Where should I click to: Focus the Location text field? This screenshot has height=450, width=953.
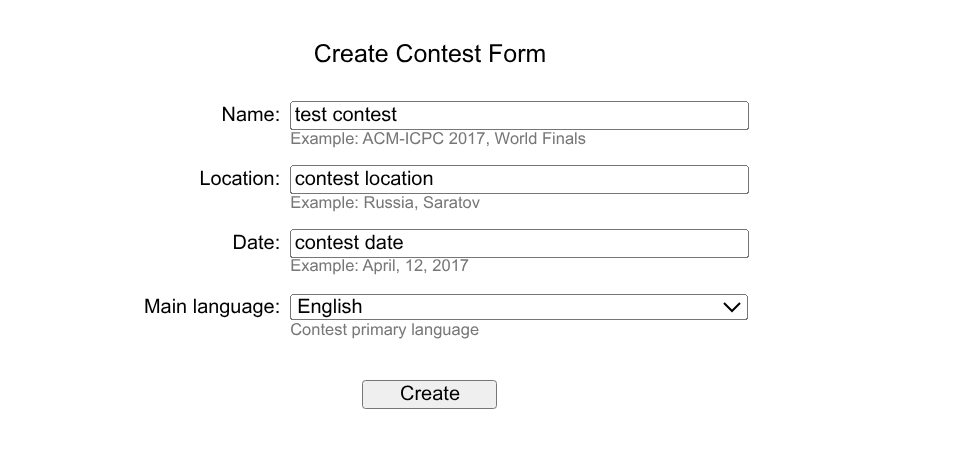(519, 179)
